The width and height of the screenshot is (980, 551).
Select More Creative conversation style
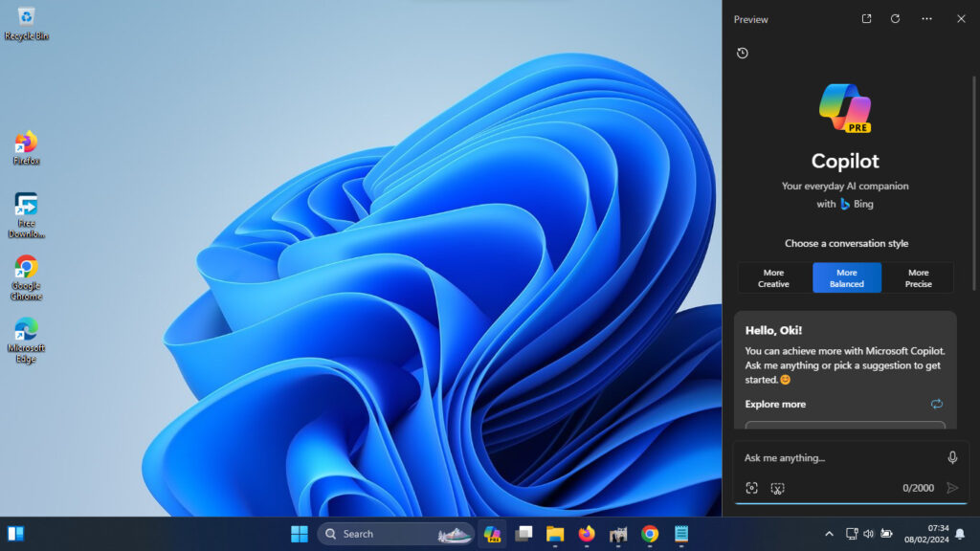773,278
